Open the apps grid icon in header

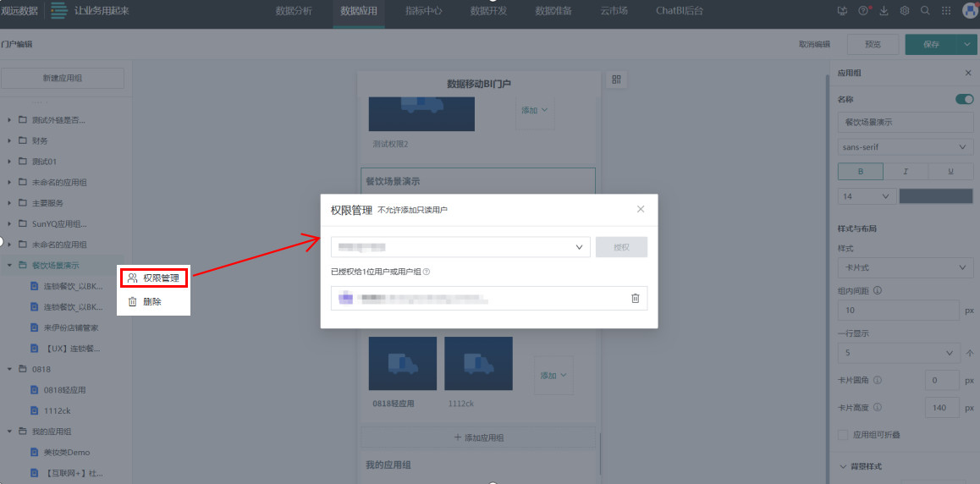(945, 11)
